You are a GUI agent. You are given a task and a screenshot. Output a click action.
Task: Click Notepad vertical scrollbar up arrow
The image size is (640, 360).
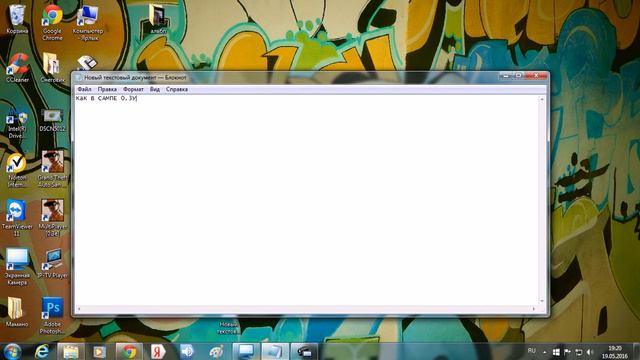point(542,99)
